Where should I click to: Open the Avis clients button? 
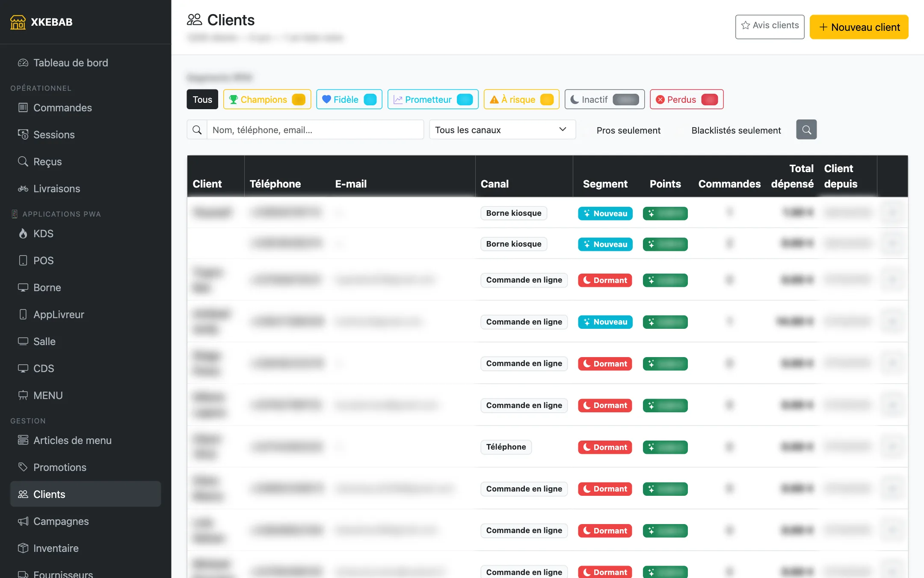click(x=770, y=27)
